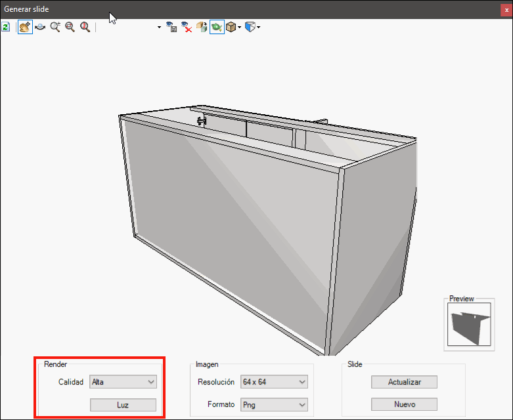Open the Formato dropdown showing Png
Image resolution: width=513 pixels, height=420 pixels.
tap(274, 405)
